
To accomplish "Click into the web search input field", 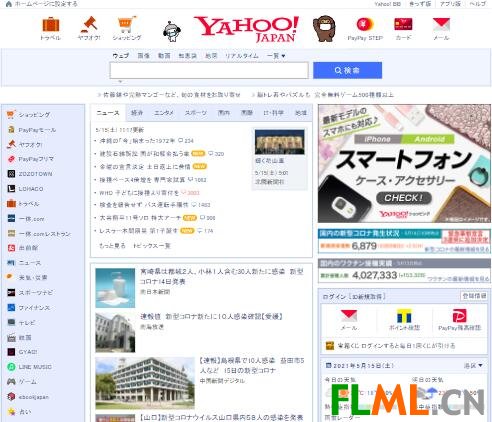I will [x=209, y=70].
